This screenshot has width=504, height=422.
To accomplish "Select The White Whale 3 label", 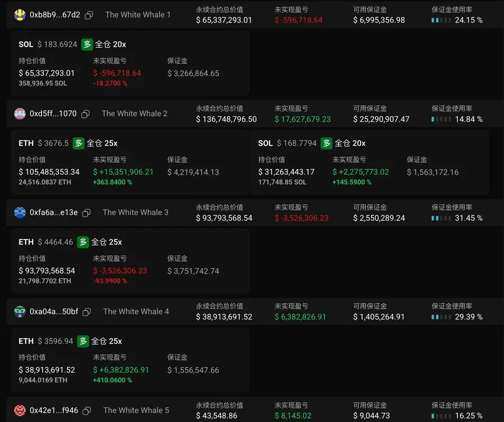I will click(x=136, y=212).
